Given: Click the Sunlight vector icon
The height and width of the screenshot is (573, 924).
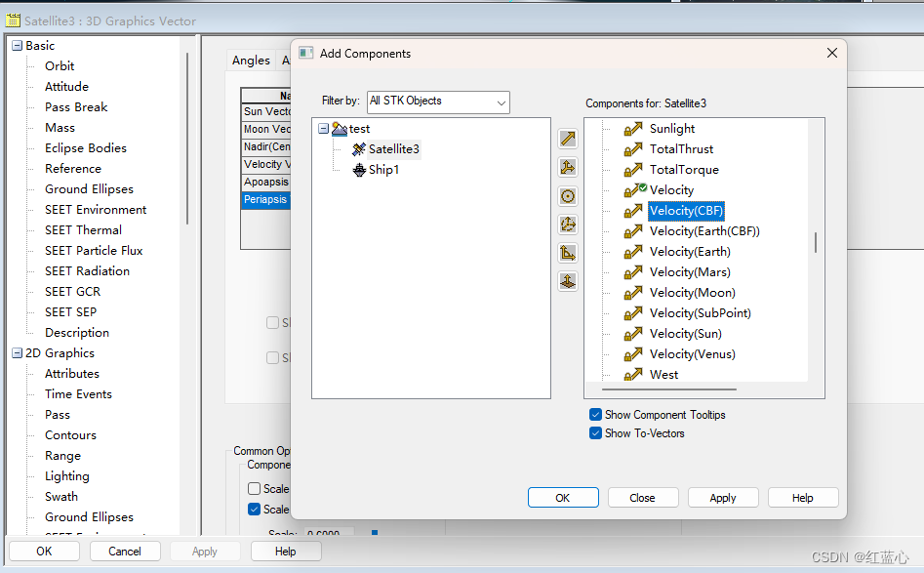Looking at the screenshot, I should click(x=633, y=129).
